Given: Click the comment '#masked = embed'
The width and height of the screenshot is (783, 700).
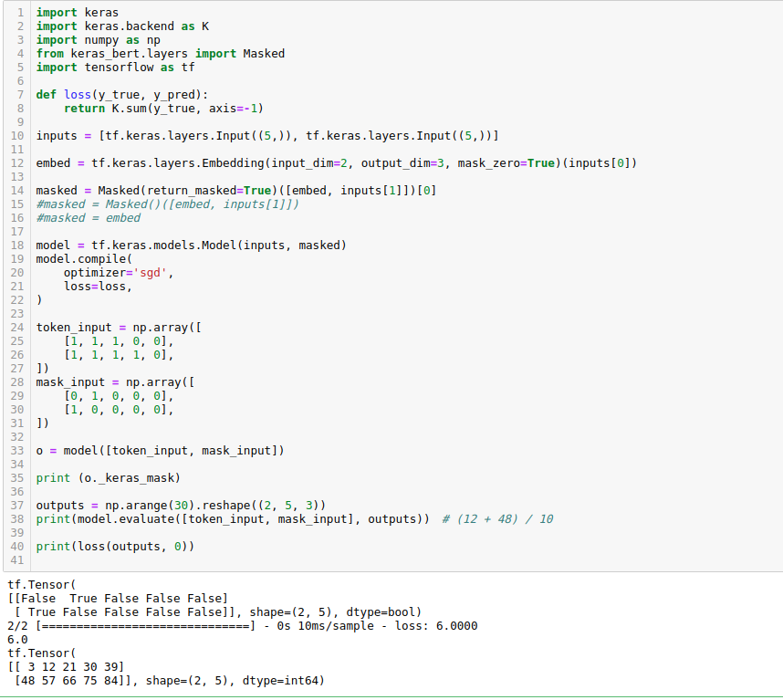Looking at the screenshot, I should pos(88,218).
